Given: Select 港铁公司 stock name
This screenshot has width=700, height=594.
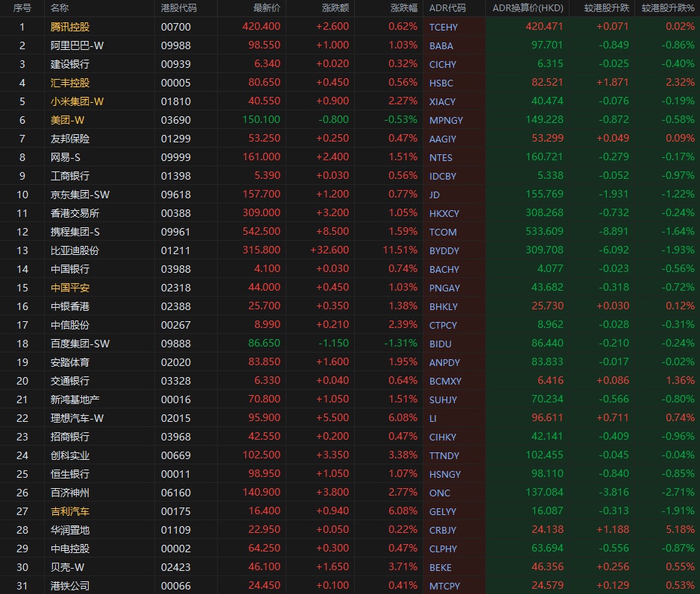Looking at the screenshot, I should (x=69, y=586).
